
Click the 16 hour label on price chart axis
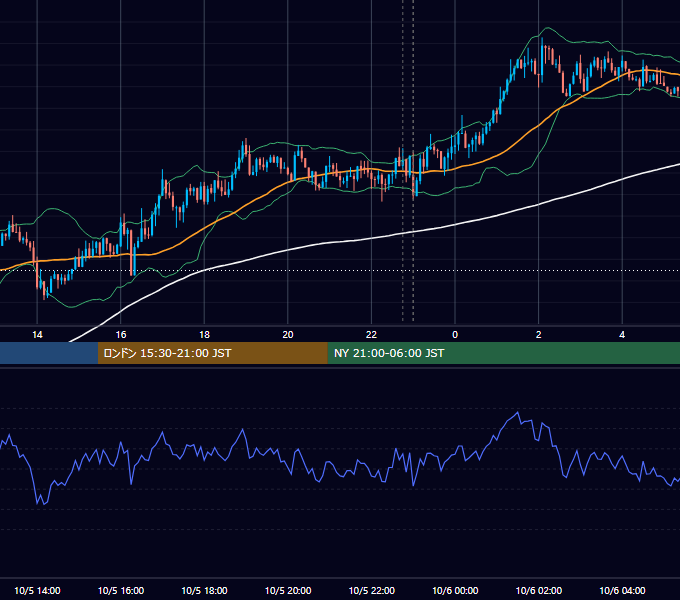121,335
